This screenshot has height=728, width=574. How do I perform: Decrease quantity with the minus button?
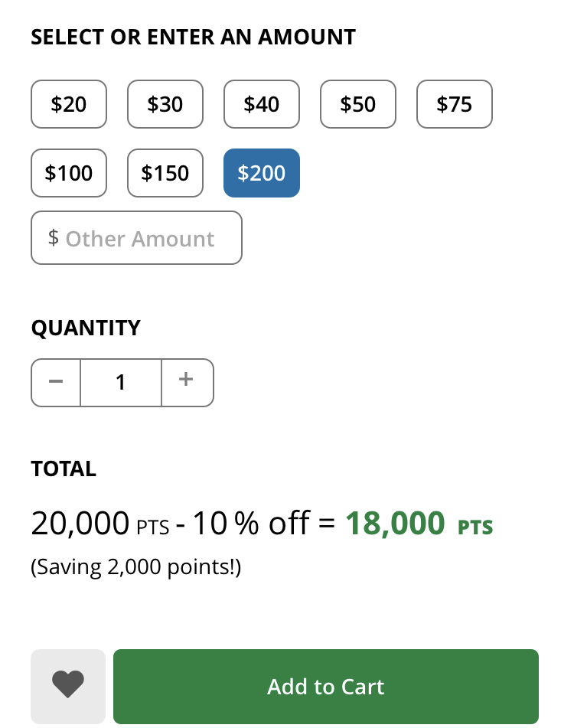(56, 382)
